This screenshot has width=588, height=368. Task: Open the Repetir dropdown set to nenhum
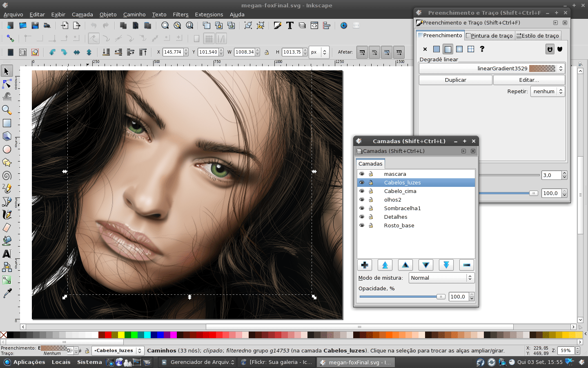tap(547, 91)
